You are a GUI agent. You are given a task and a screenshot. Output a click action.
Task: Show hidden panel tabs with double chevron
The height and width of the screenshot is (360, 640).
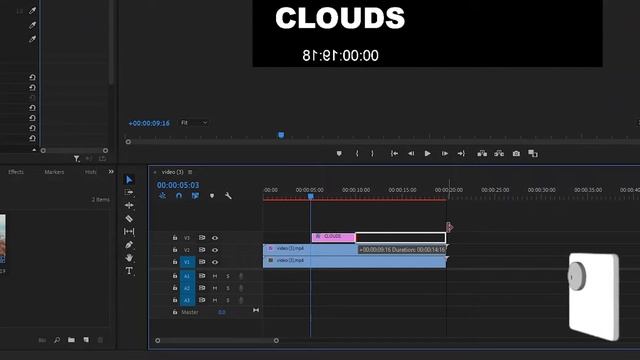[111, 172]
